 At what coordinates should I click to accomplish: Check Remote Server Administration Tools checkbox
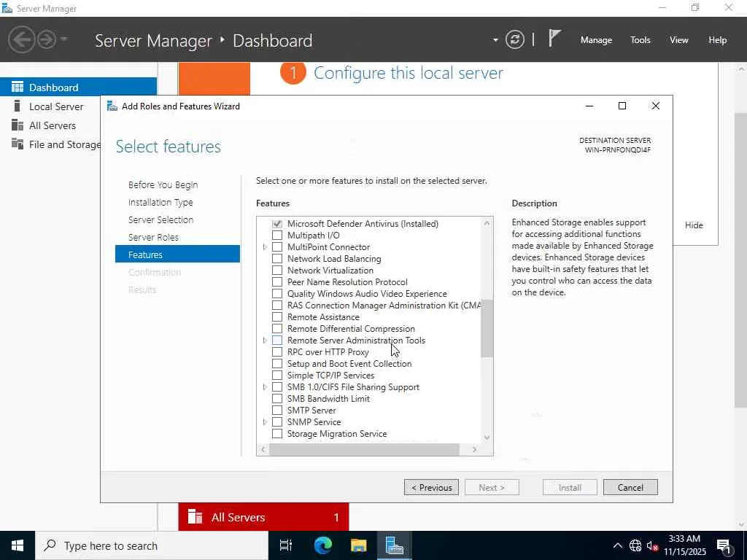coord(276,341)
